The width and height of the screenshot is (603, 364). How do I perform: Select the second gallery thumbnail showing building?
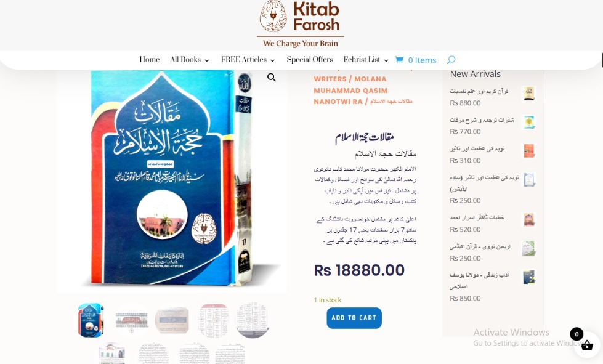coord(132,320)
